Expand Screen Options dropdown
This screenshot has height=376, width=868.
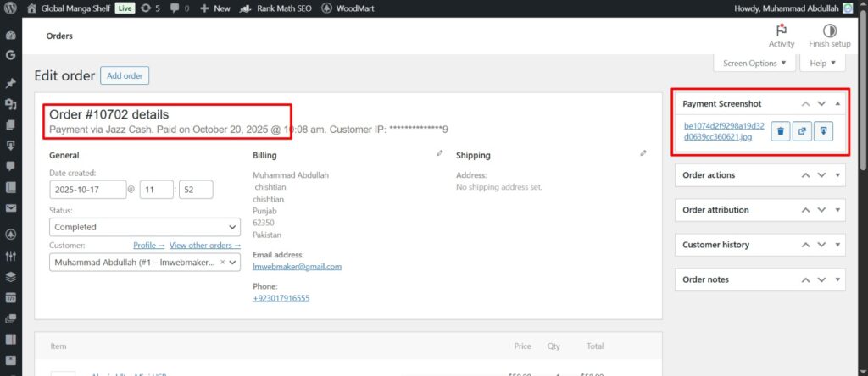(x=754, y=63)
